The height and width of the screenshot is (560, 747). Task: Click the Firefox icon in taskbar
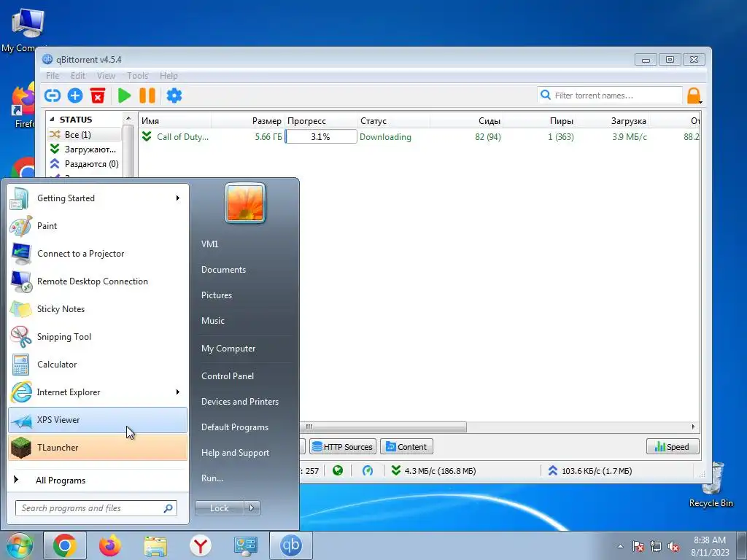click(x=110, y=545)
